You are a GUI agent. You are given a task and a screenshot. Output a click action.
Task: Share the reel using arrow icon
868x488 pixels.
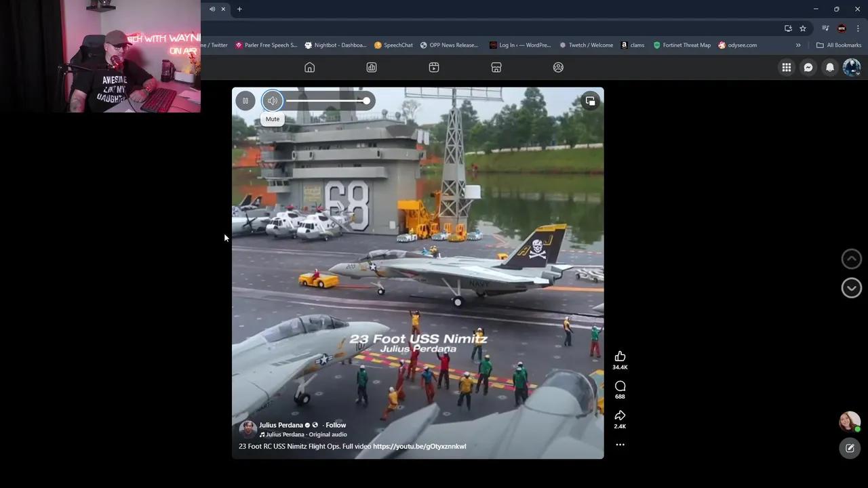point(620,415)
